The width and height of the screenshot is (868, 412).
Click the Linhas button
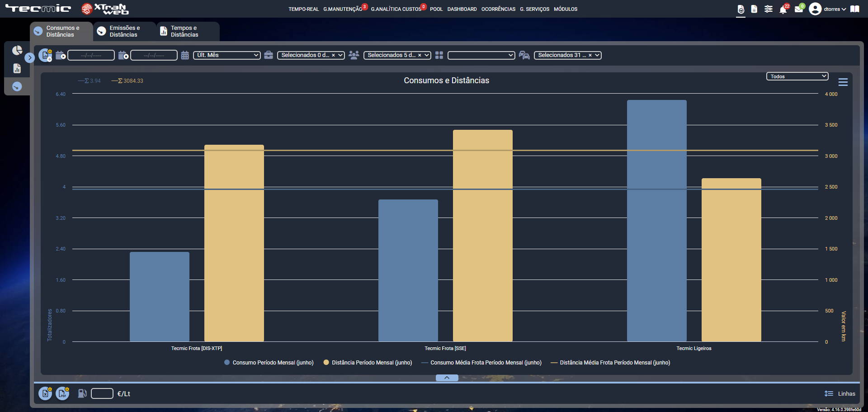point(840,393)
